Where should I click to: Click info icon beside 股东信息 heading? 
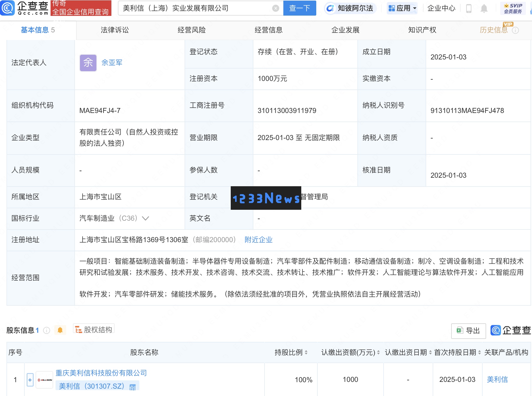coord(46,330)
